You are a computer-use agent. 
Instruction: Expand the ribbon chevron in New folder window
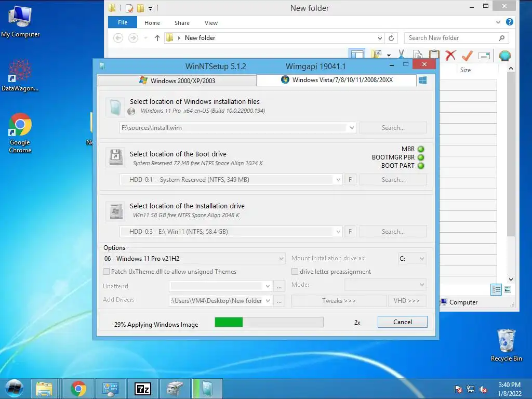[498, 22]
